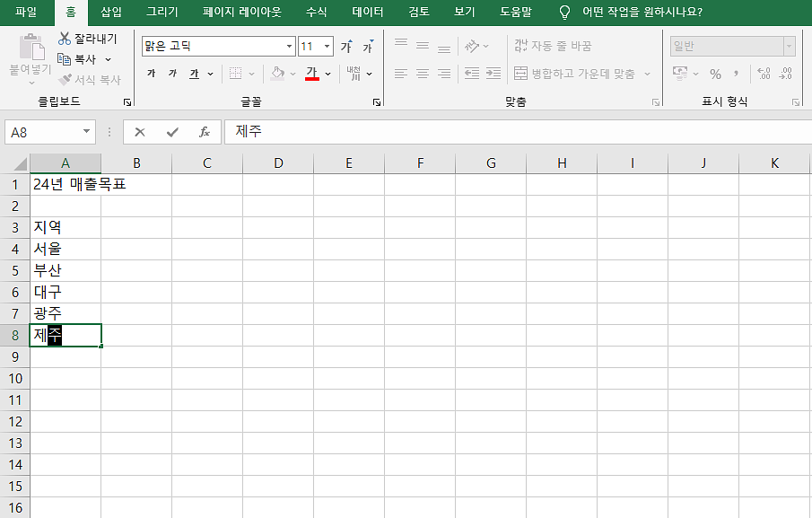812x518 pixels.
Task: Toggle underline formatting
Action: (x=194, y=74)
